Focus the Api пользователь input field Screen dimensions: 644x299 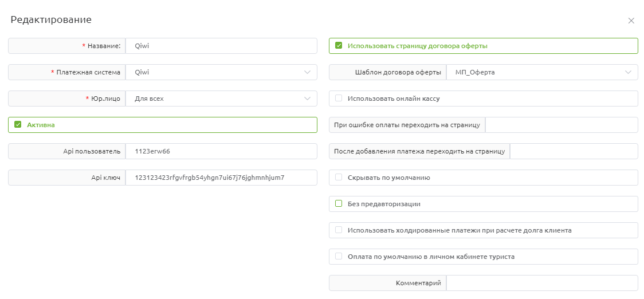click(221, 151)
